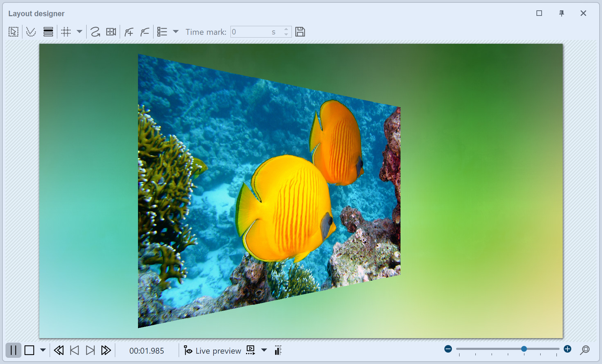Open the stop button dropdown menu
Image resolution: width=602 pixels, height=364 pixels.
(x=43, y=351)
